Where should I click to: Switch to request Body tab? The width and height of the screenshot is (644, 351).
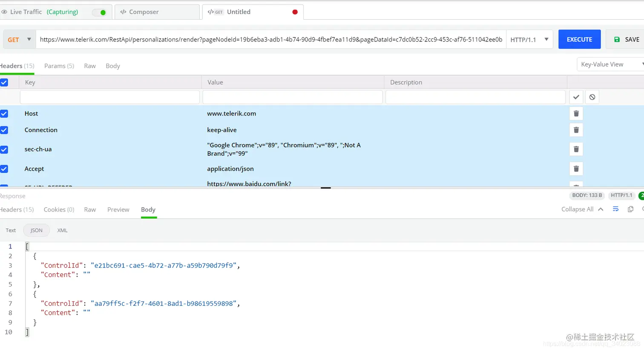click(113, 66)
